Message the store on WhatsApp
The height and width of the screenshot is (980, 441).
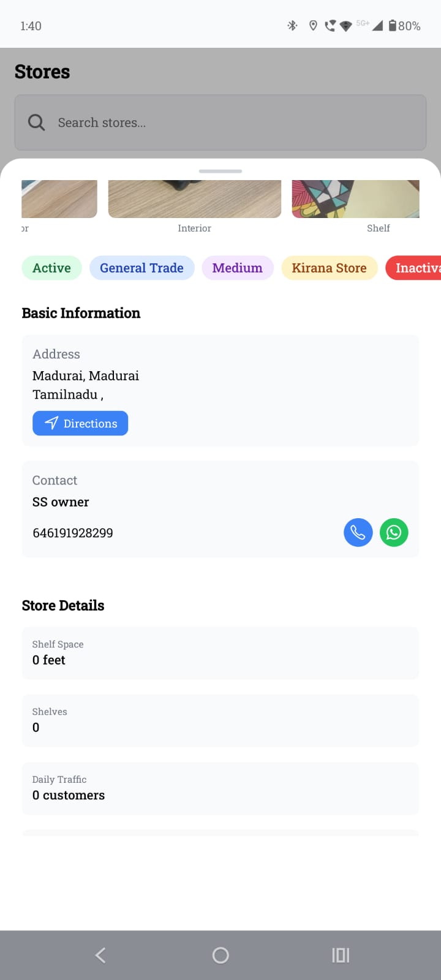coord(394,532)
